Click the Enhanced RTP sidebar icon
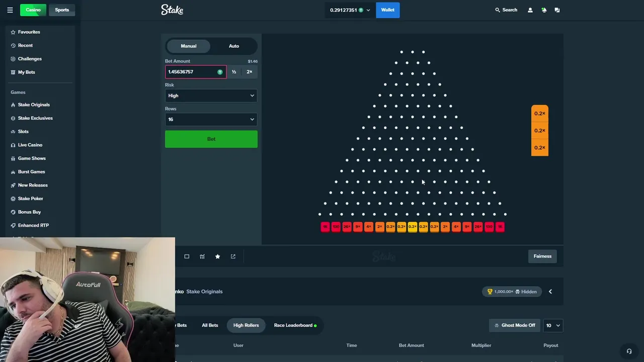 pos(13,225)
